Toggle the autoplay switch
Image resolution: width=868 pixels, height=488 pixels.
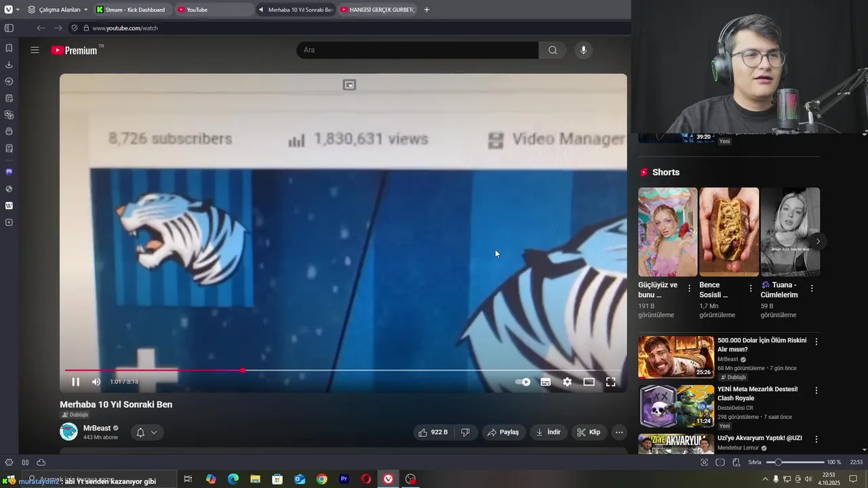[x=523, y=382]
